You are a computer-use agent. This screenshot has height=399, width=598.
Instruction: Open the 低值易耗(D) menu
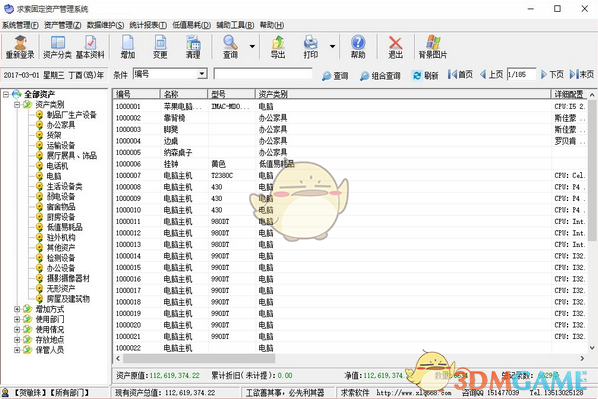click(191, 25)
